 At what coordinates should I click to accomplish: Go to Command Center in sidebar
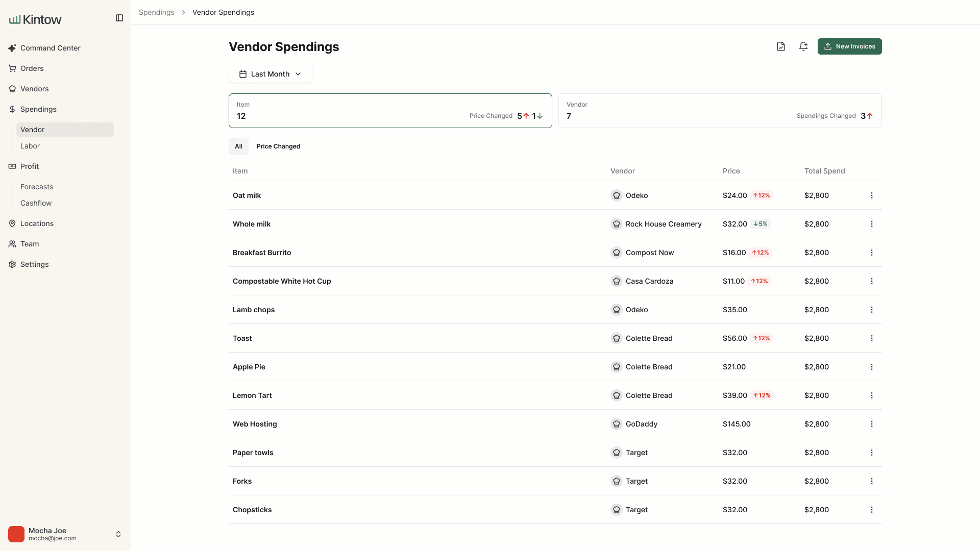tap(50, 48)
